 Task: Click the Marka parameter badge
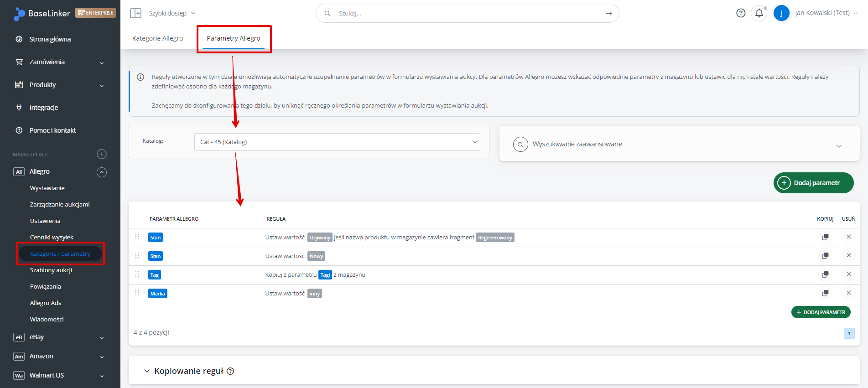pyautogui.click(x=158, y=294)
